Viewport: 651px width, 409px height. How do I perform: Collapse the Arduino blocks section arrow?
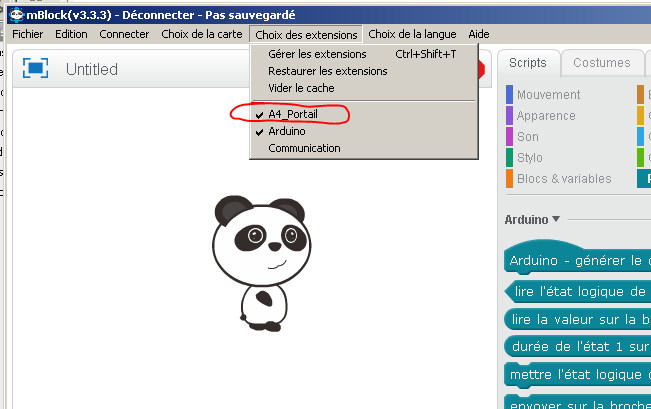(556, 219)
